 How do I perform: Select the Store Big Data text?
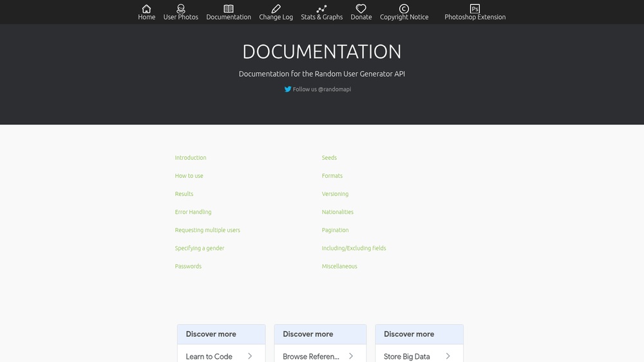[x=406, y=357]
